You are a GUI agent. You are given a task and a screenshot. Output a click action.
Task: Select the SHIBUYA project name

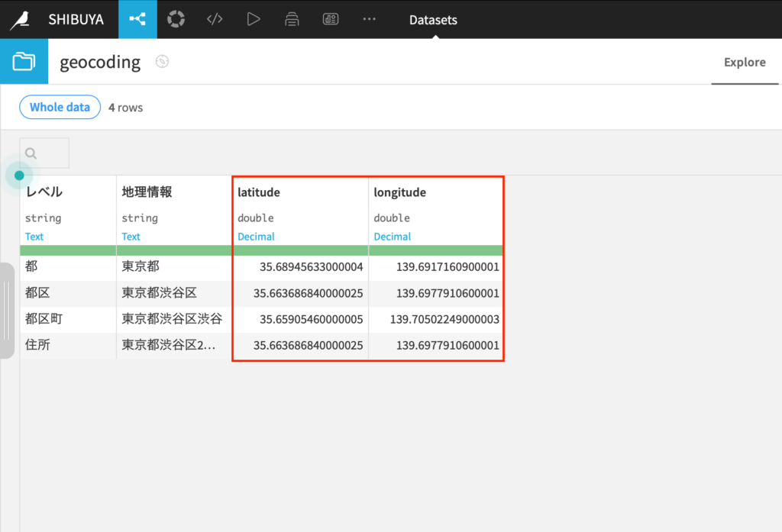click(x=76, y=19)
